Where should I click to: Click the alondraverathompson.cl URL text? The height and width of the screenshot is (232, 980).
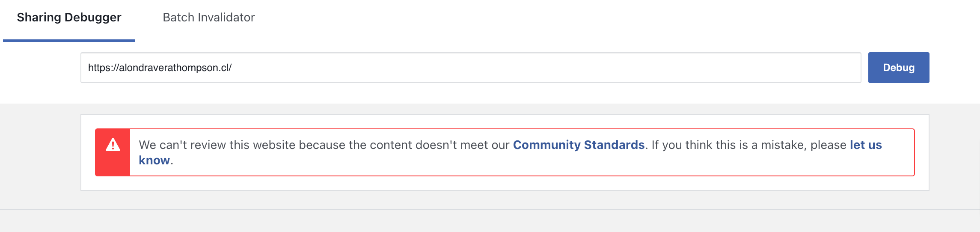(x=160, y=68)
